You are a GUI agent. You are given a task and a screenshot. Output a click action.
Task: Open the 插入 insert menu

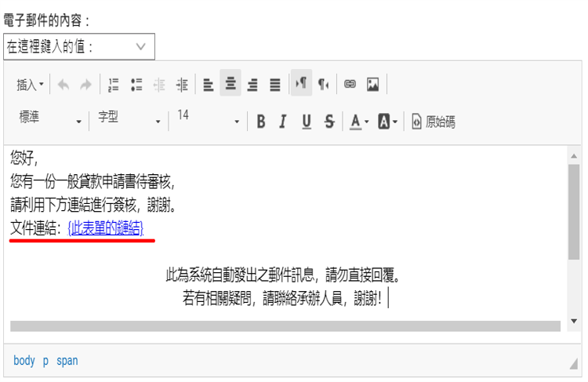tap(30, 85)
